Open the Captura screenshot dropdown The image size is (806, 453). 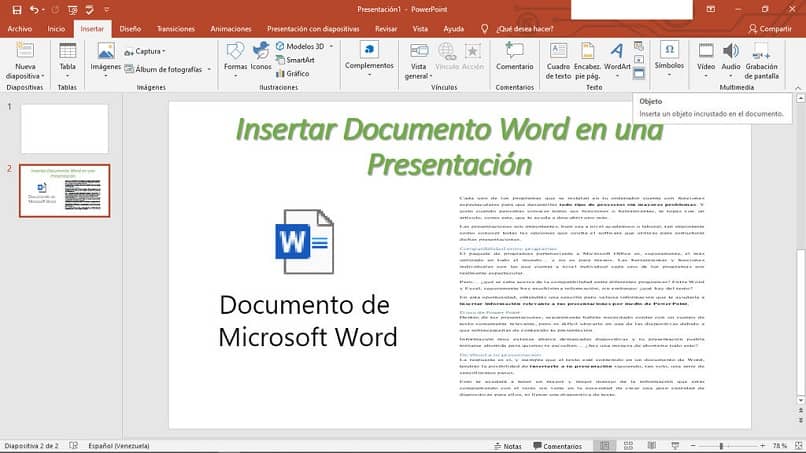coord(145,51)
